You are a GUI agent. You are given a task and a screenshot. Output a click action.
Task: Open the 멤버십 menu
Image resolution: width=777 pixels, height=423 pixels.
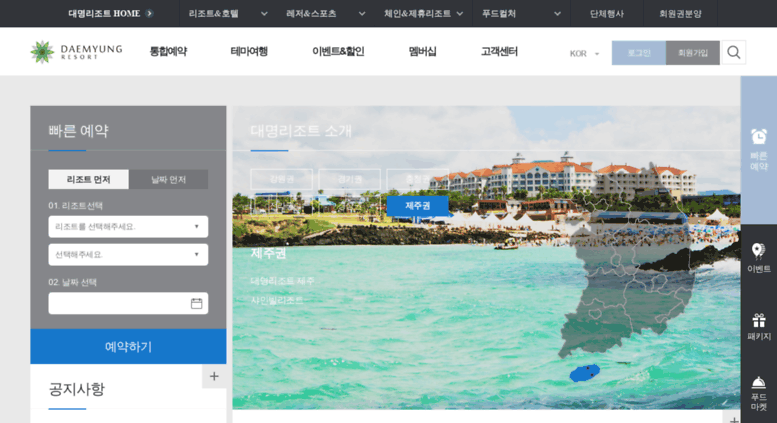[x=423, y=52]
